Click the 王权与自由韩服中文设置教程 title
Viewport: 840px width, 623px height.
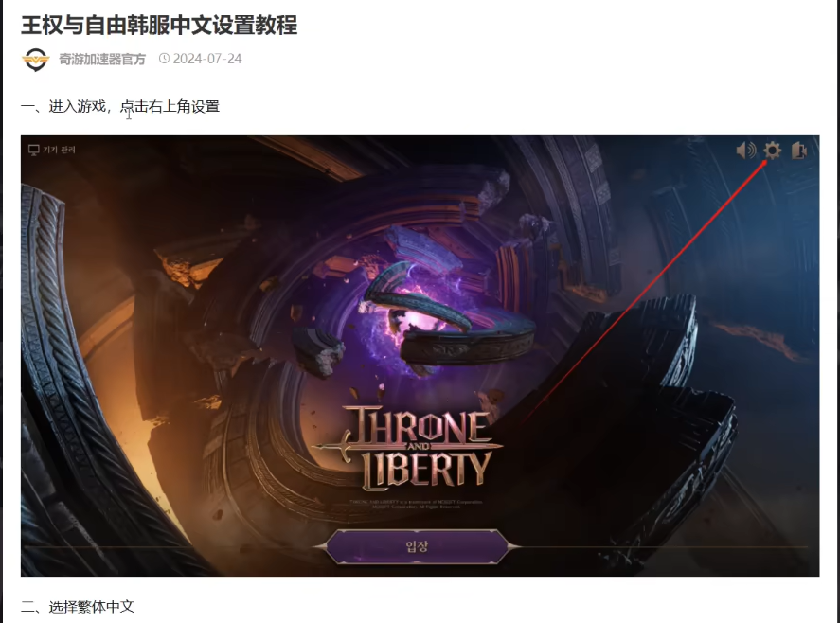coord(159,26)
